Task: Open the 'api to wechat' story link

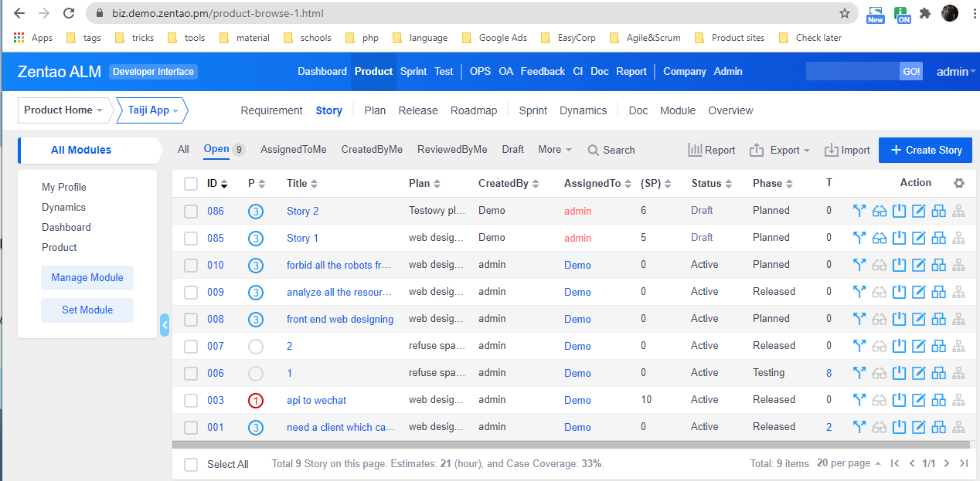Action: point(316,400)
